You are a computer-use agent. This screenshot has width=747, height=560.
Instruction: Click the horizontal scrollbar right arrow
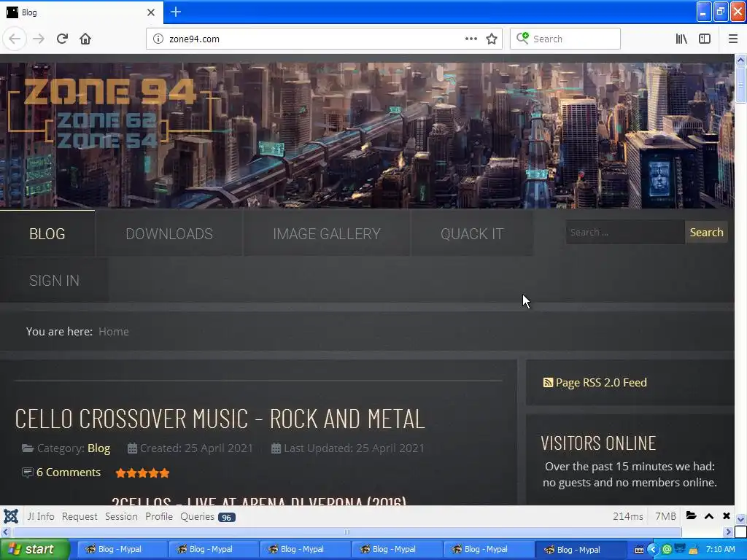729,532
